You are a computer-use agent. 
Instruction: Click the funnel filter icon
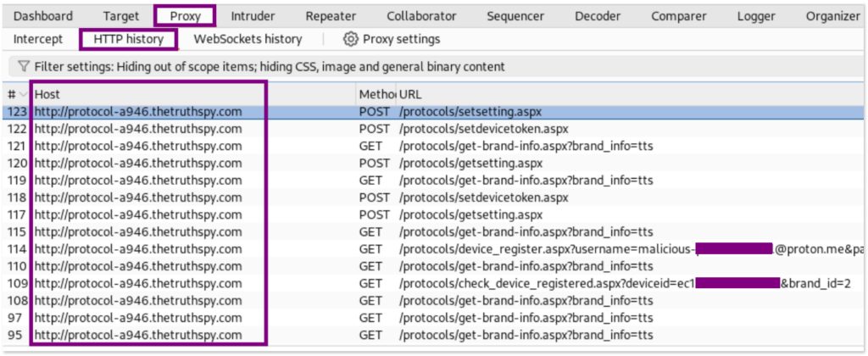[x=23, y=66]
